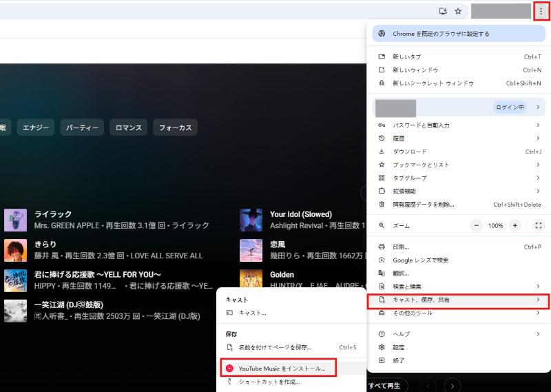Click the password key icon

[x=382, y=125]
